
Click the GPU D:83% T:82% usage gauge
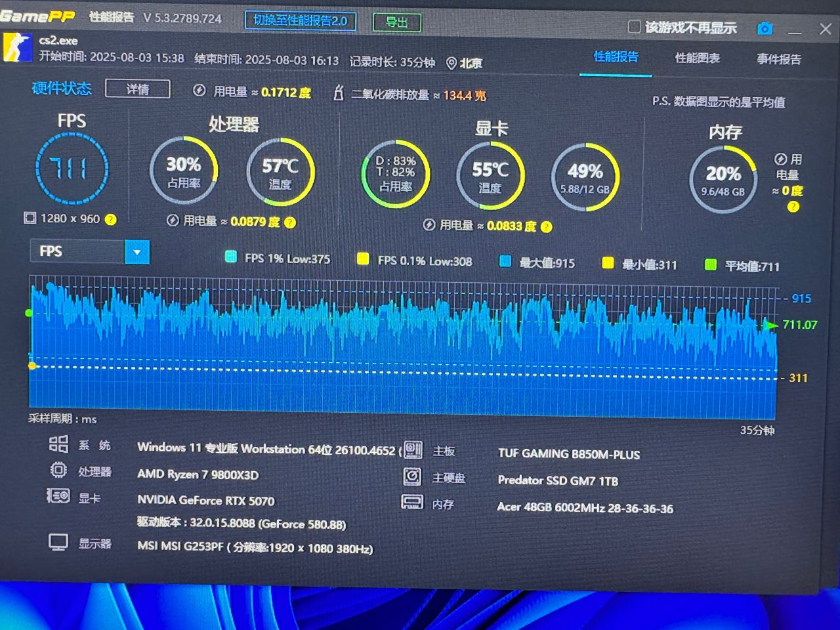[395, 175]
